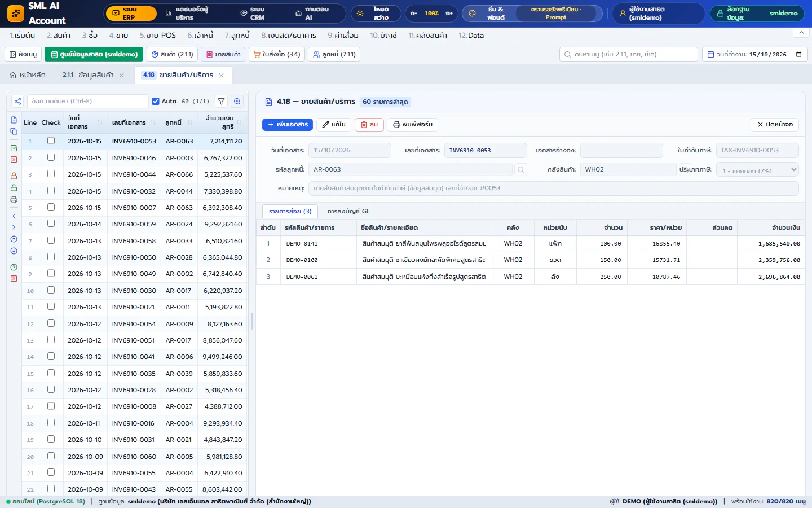Check the box for INV6910-0054 row

pos(51,323)
